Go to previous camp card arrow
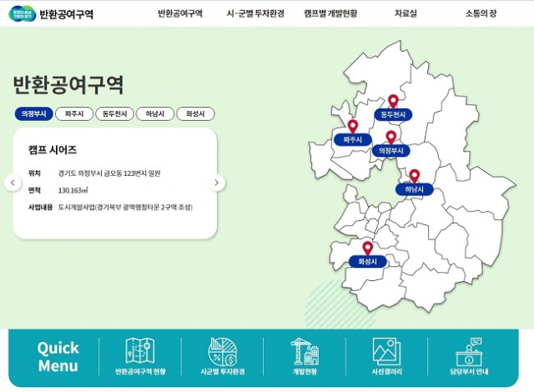 click(13, 183)
